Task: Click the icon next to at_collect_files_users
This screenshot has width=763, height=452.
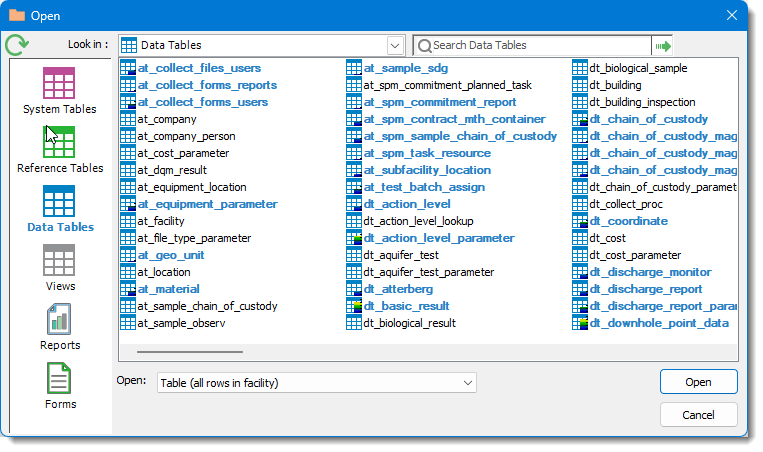Action: pos(128,68)
